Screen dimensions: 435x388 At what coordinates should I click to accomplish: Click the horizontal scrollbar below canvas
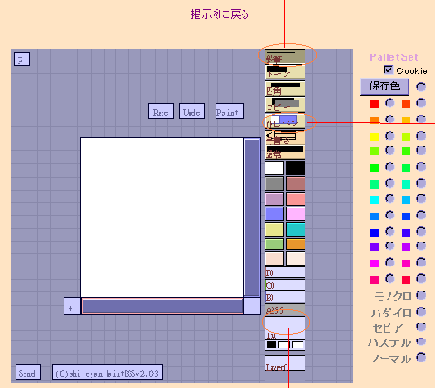(x=163, y=306)
